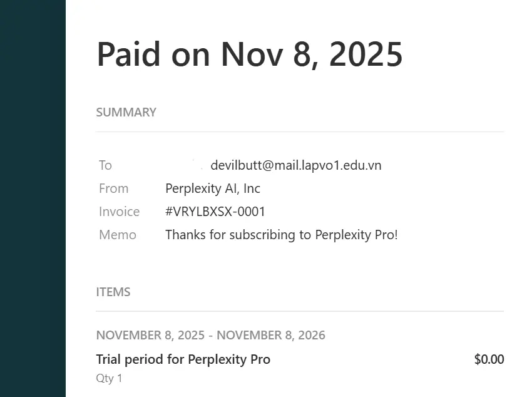Screen dimensions: 532x397
Task: Click the 'Paid on Nov 8, 2025' heading
Action: point(249,54)
